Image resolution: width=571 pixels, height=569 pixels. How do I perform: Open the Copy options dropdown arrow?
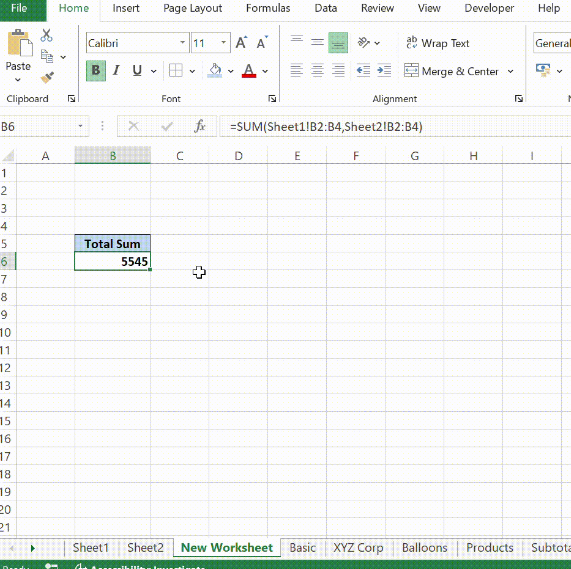coord(63,57)
